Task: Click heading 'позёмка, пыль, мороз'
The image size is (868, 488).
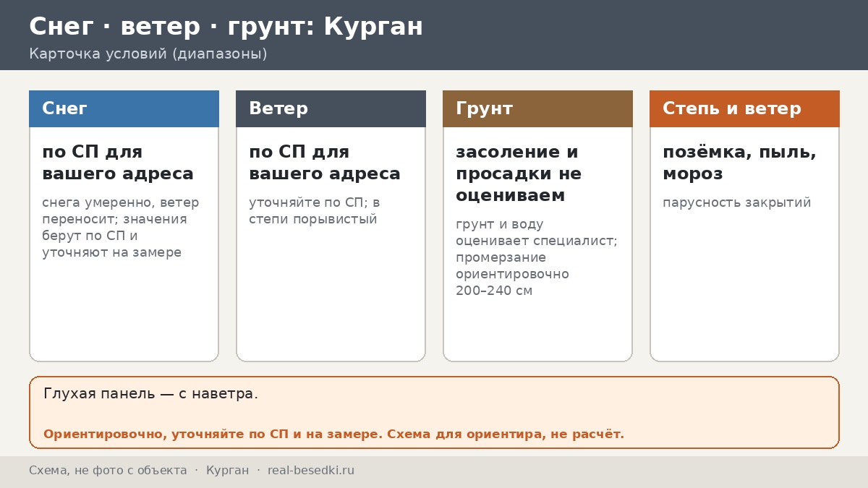Action: click(x=739, y=163)
